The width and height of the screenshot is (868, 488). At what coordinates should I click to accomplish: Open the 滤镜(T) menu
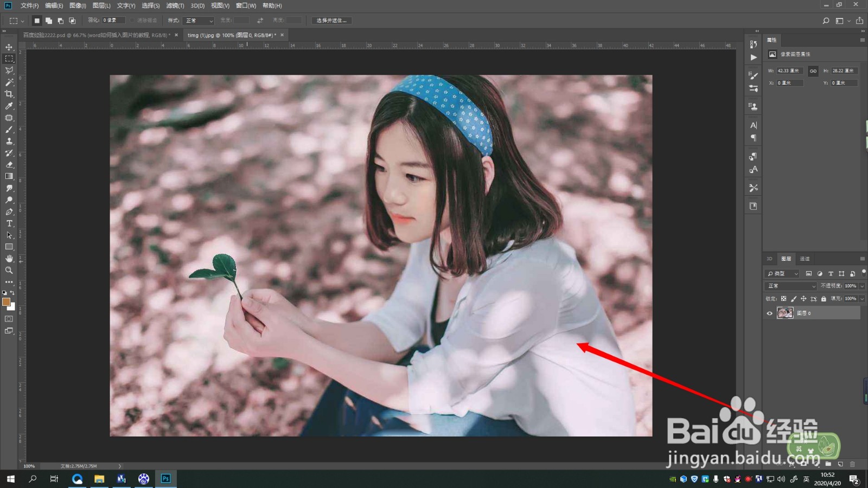pos(175,5)
